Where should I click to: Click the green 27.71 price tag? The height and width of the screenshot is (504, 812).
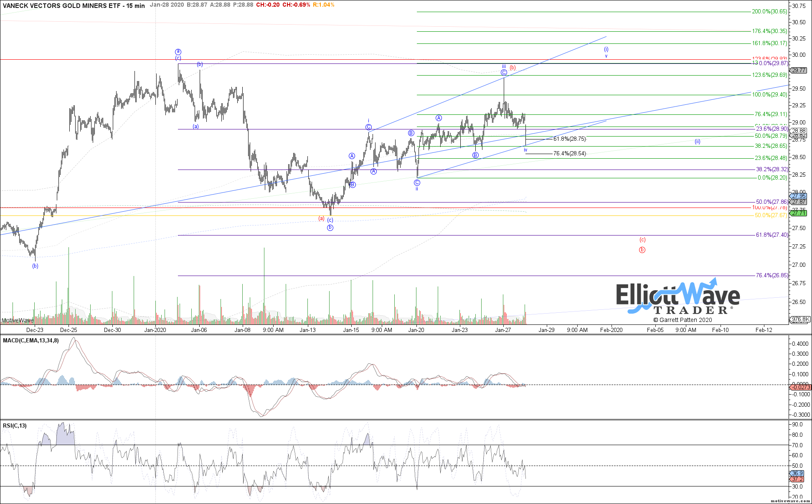(x=799, y=213)
